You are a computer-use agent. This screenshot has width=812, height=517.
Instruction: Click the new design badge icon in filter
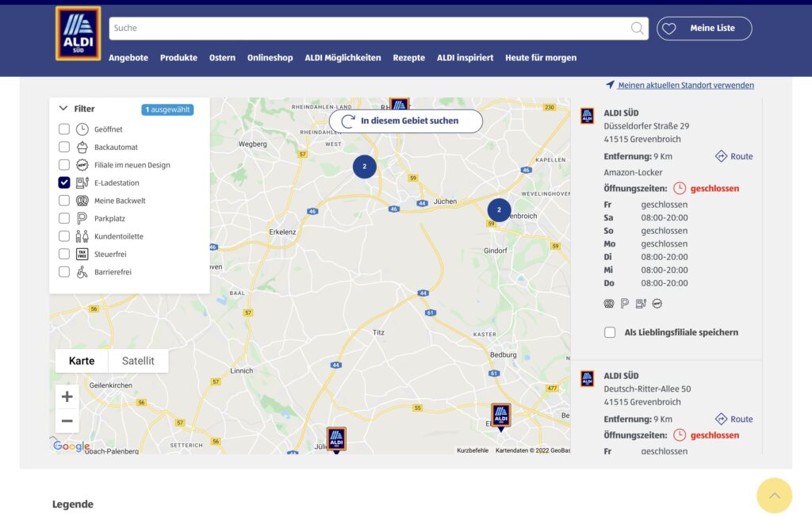click(82, 165)
